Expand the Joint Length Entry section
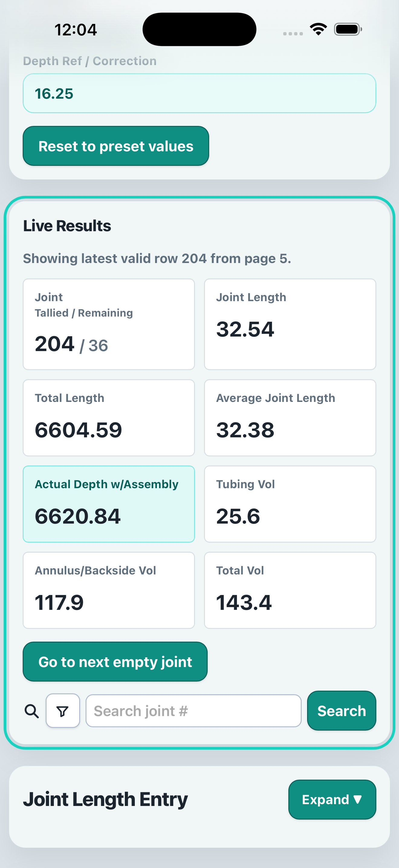The height and width of the screenshot is (868, 399). click(x=332, y=799)
